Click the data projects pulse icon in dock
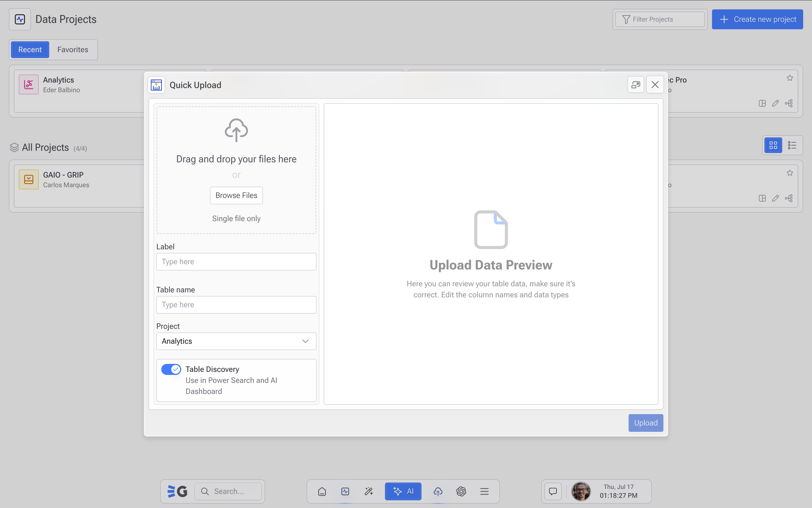Viewport: 812px width, 508px height. (345, 491)
